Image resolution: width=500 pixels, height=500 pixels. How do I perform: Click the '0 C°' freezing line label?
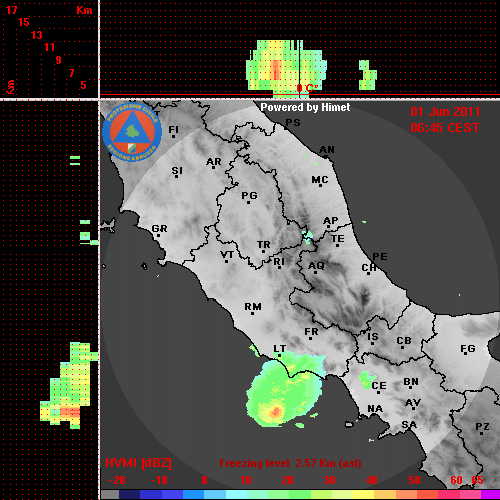[307, 88]
